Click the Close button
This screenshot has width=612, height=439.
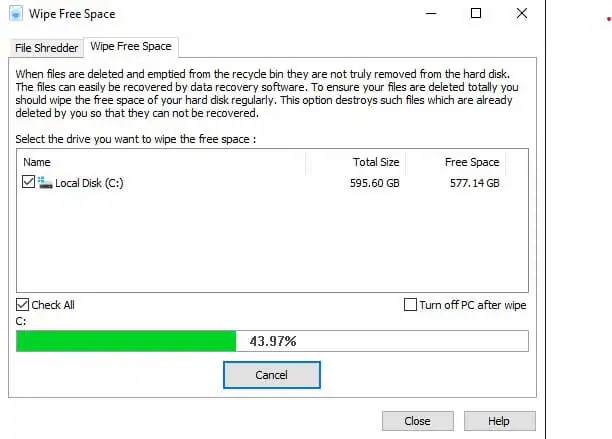point(418,421)
